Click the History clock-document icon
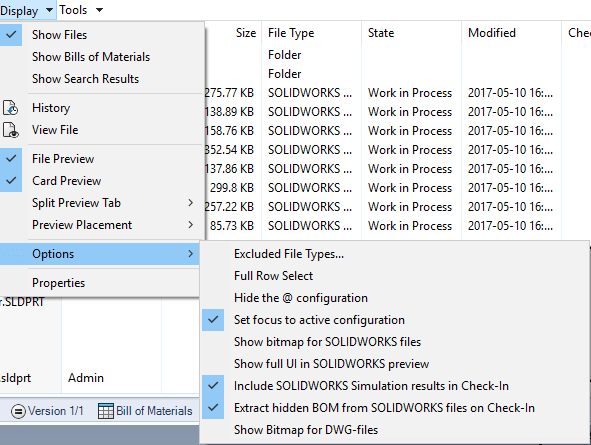 click(11, 108)
